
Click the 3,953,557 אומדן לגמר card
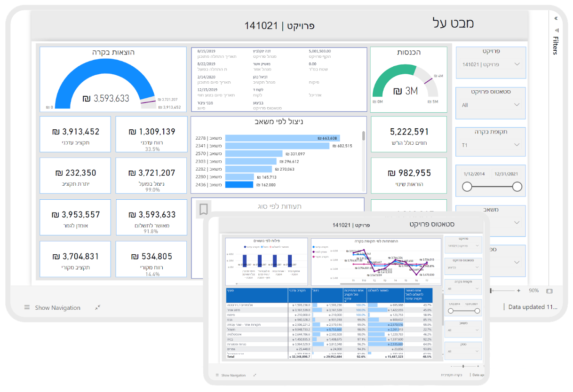pos(75,217)
